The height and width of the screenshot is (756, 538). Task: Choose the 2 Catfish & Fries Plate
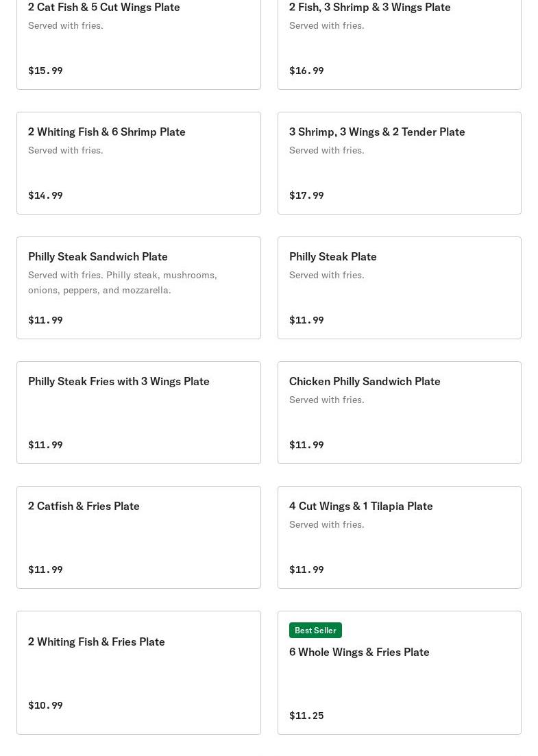(84, 506)
